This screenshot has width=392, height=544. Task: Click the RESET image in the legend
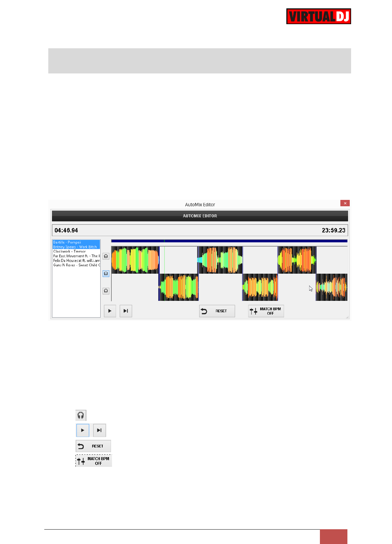[x=93, y=446]
